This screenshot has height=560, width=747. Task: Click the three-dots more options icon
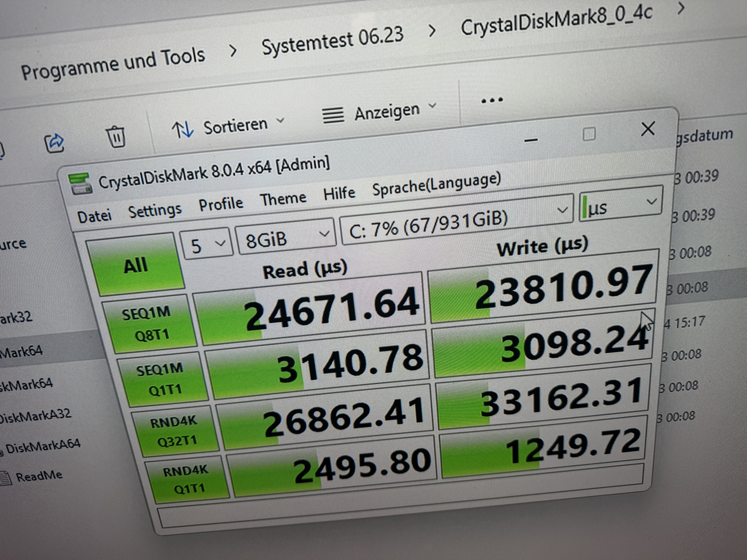point(492,100)
